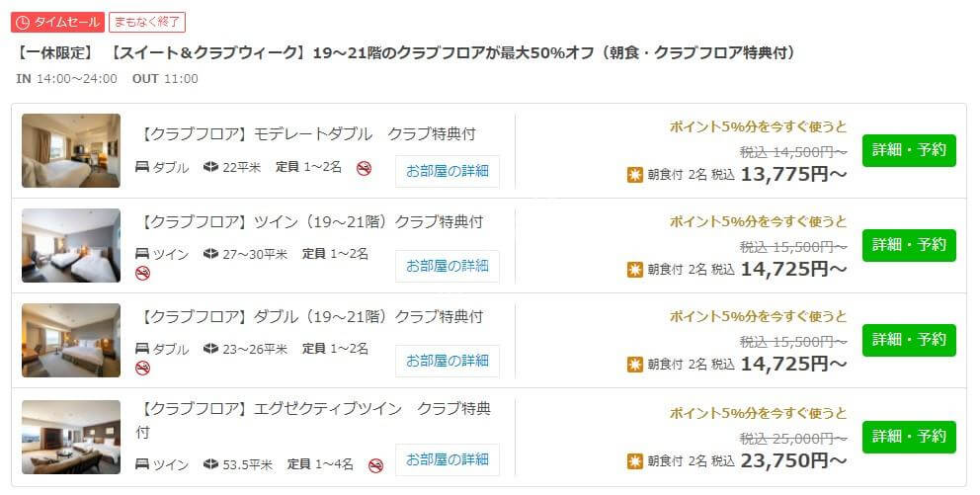Click the タイムセール clock badge

[x=57, y=22]
